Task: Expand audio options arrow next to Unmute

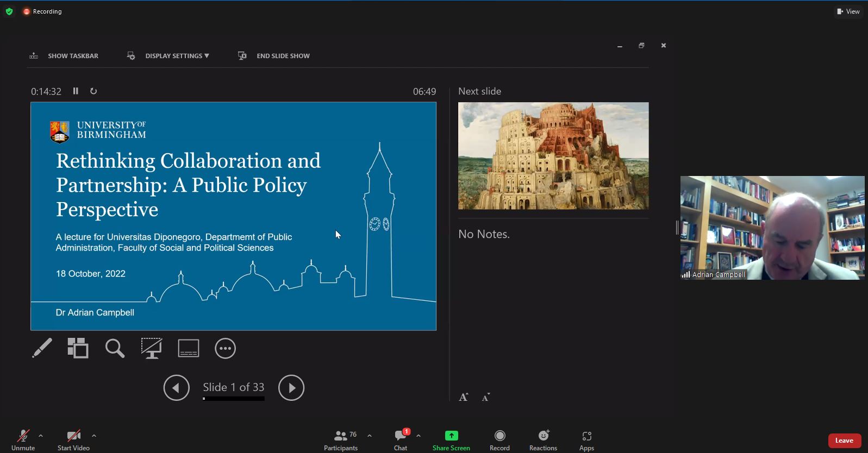Action: click(41, 436)
